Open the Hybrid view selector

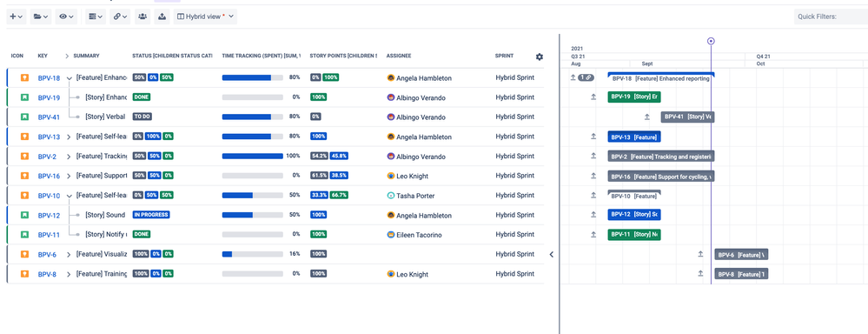205,17
